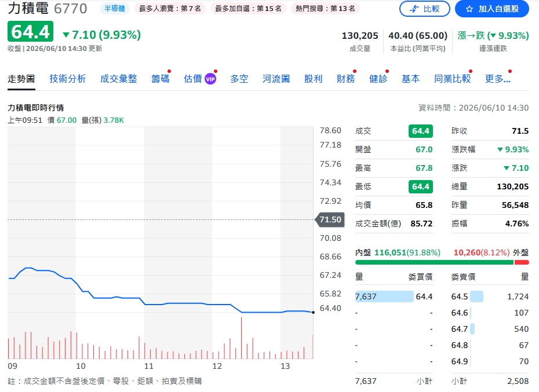
Task: Click the 最多加自選：第 15 名 badge
Action: [248, 9]
